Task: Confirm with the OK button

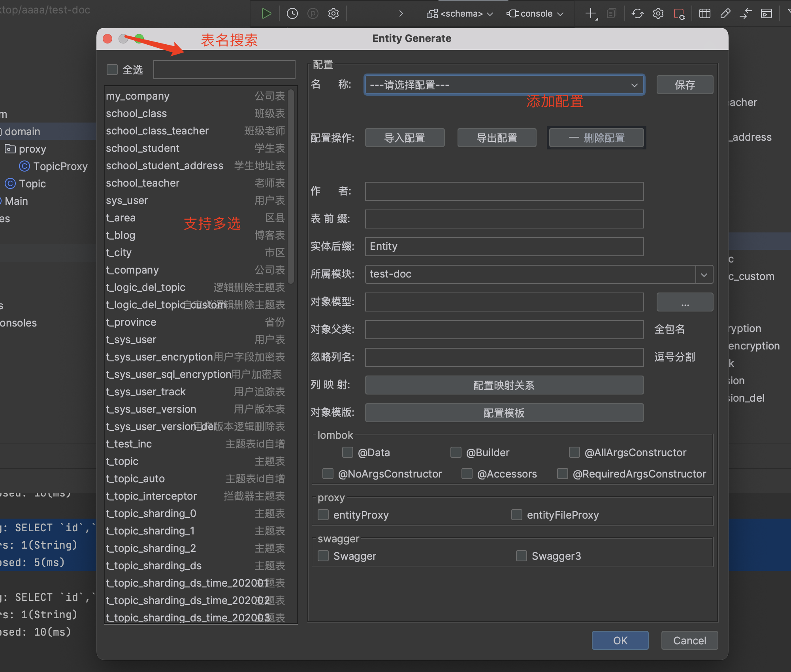Action: [620, 640]
